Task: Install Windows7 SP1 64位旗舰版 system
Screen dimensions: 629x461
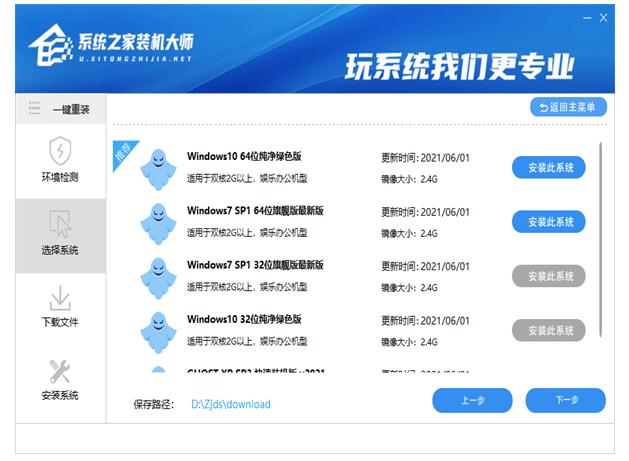Action: coord(549,222)
